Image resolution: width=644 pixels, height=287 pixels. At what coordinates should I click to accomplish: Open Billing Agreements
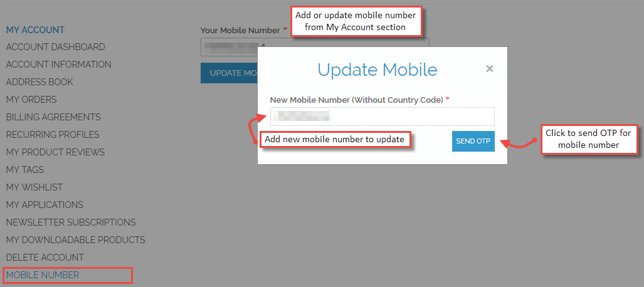[53, 117]
